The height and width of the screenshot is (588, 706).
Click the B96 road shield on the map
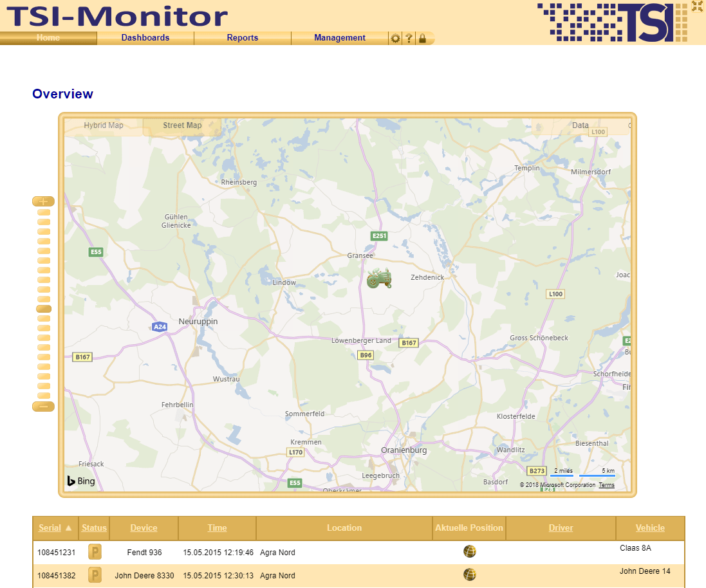click(x=366, y=355)
